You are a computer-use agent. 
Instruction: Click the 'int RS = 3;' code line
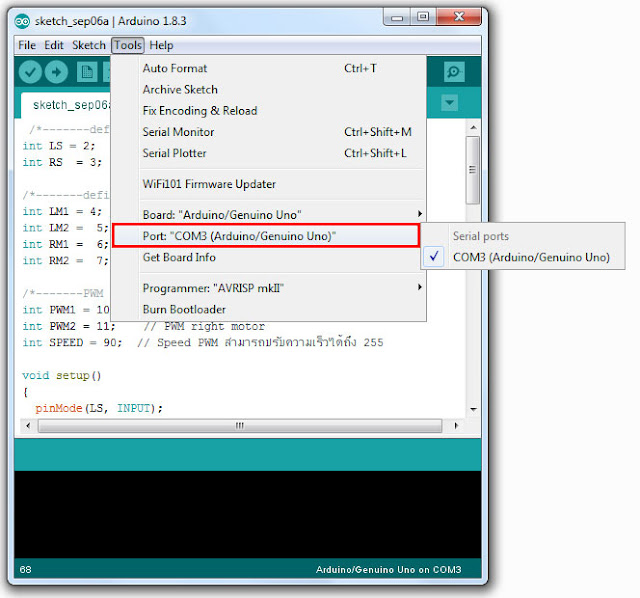(x=62, y=162)
